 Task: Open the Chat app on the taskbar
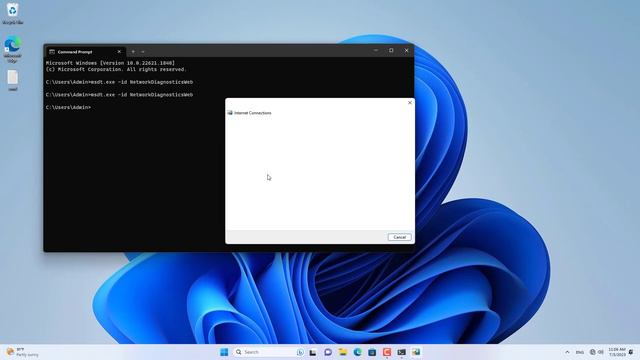click(328, 352)
